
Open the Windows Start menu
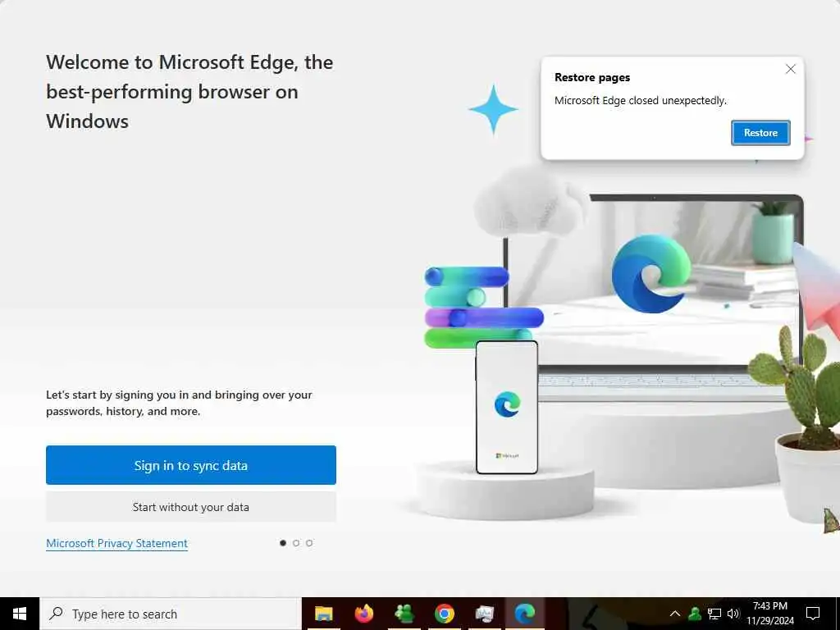click(x=20, y=614)
